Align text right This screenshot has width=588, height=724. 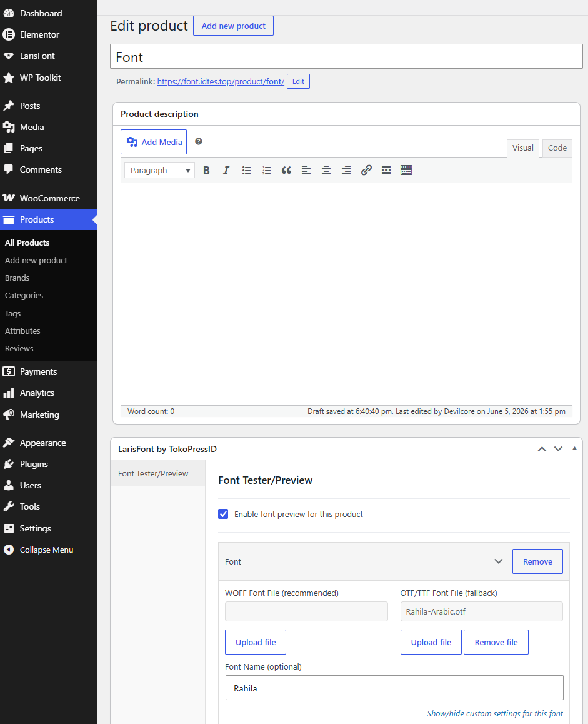click(x=346, y=171)
